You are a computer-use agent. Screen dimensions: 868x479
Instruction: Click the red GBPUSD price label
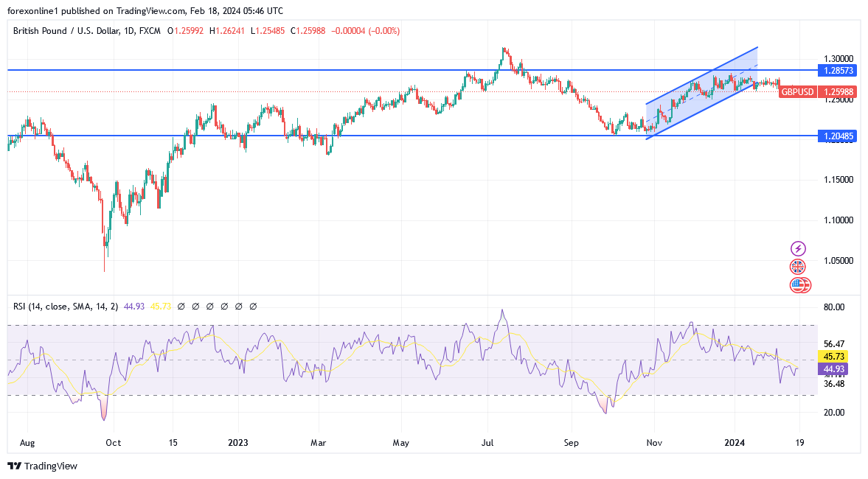coord(797,92)
